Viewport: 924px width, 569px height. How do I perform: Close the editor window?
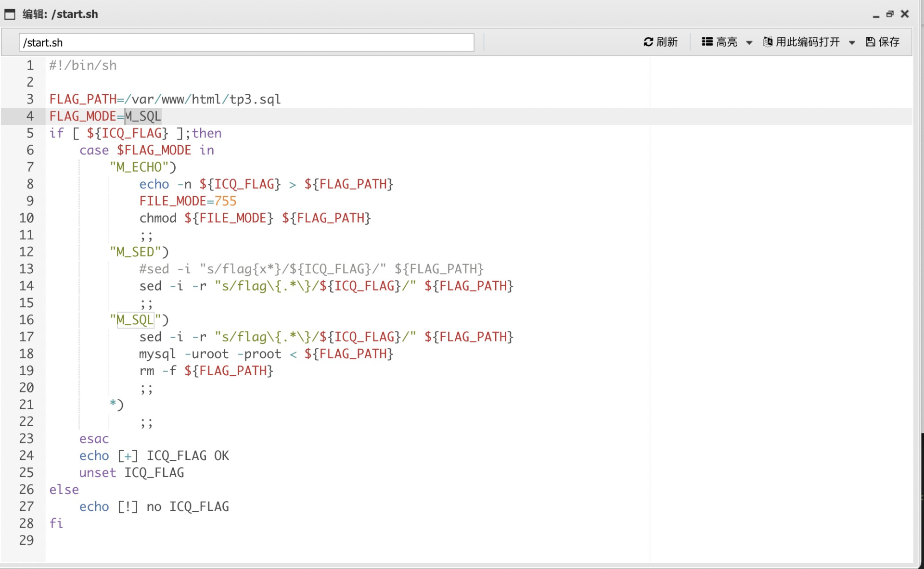point(905,14)
